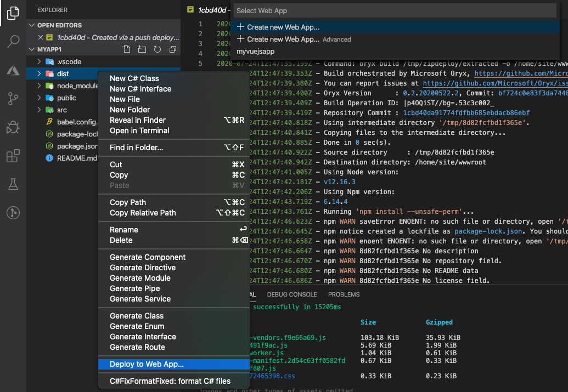
Task: Pick Create new Web App... option
Action: (395, 27)
